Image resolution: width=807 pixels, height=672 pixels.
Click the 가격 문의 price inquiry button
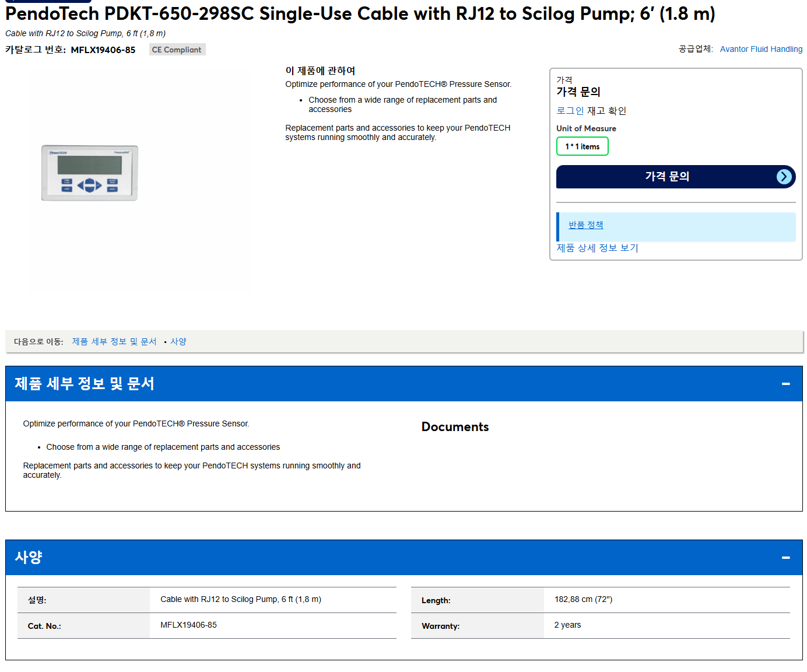tap(675, 177)
